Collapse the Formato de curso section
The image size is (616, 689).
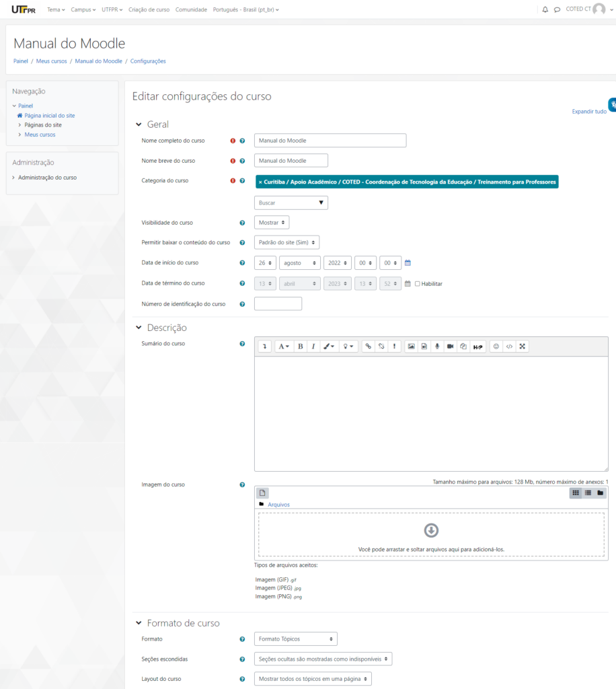(139, 622)
